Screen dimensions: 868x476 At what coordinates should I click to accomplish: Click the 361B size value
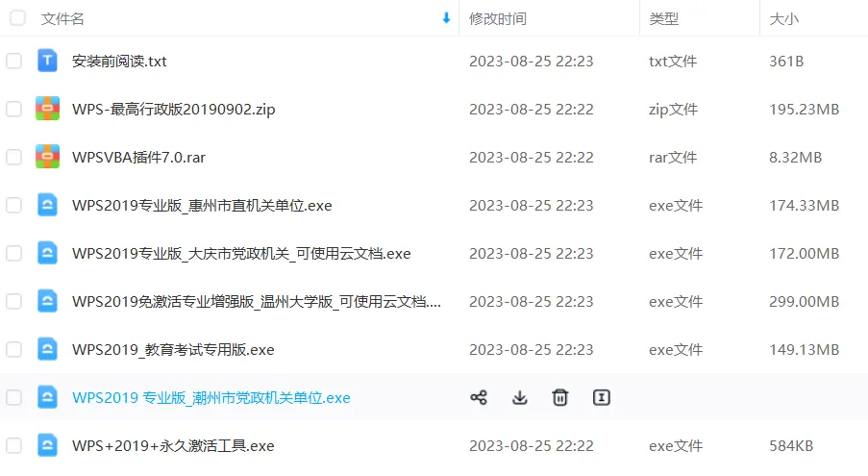point(786,61)
